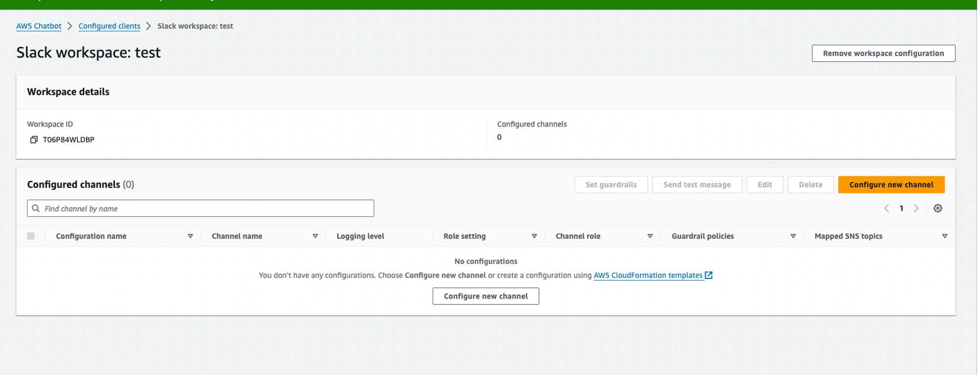
Task: Copy the Workspace ID with the copy icon
Action: click(x=33, y=140)
